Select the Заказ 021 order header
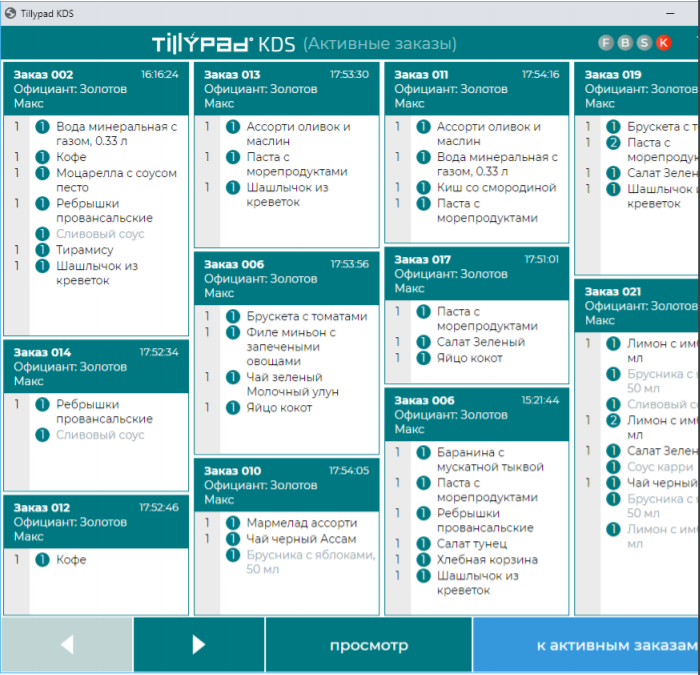 tap(637, 306)
